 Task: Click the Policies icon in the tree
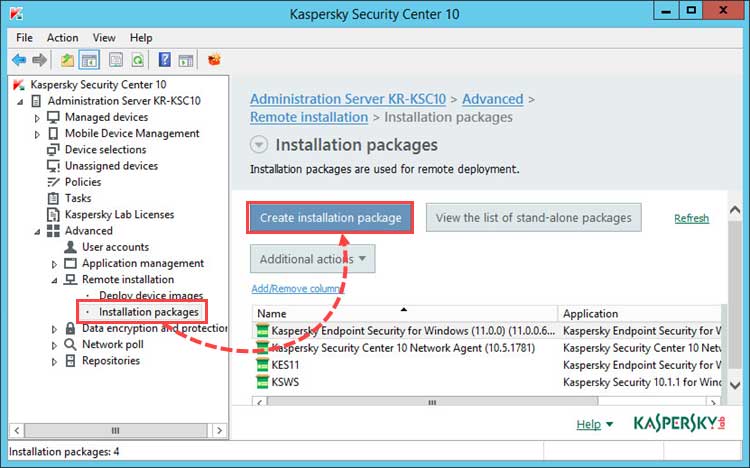(x=53, y=182)
